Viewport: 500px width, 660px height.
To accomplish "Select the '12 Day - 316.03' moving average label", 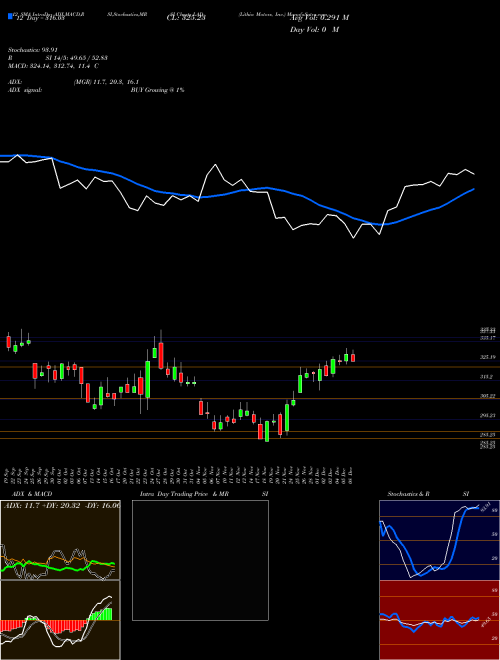I will pos(39,18).
